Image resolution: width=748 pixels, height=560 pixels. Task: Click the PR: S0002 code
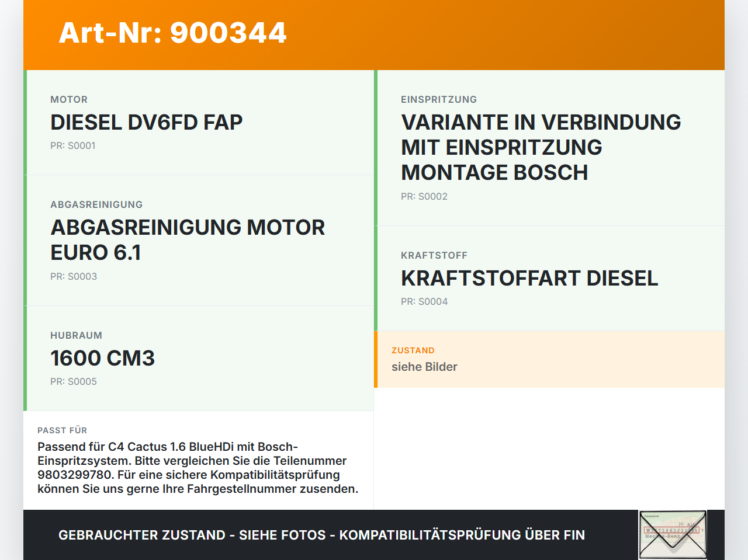point(424,196)
